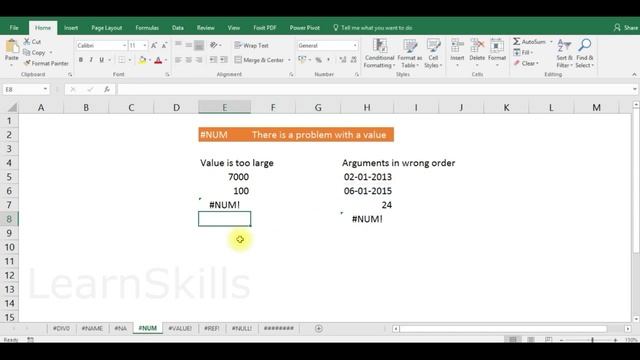Click in the formula bar
Viewport: 640px width, 360px height.
point(375,89)
